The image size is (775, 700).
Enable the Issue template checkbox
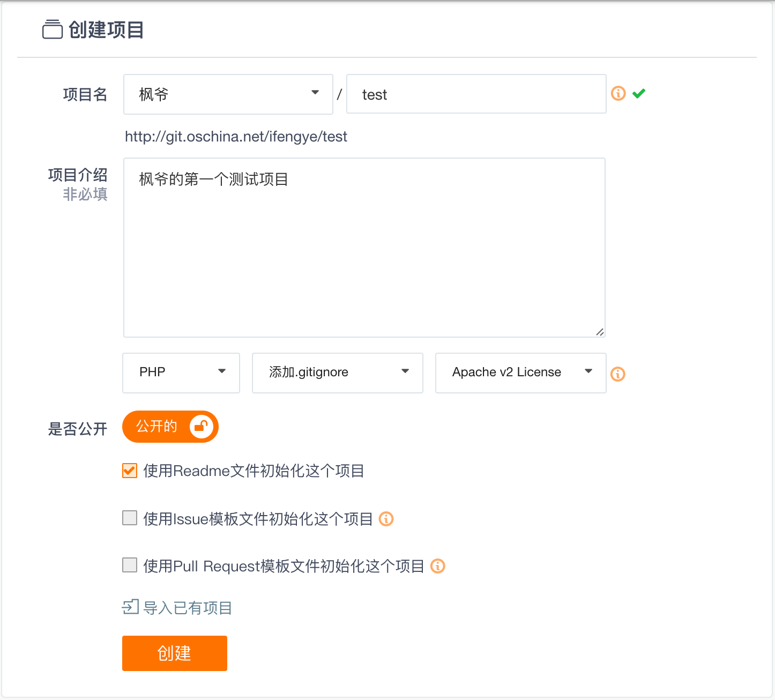point(130,518)
